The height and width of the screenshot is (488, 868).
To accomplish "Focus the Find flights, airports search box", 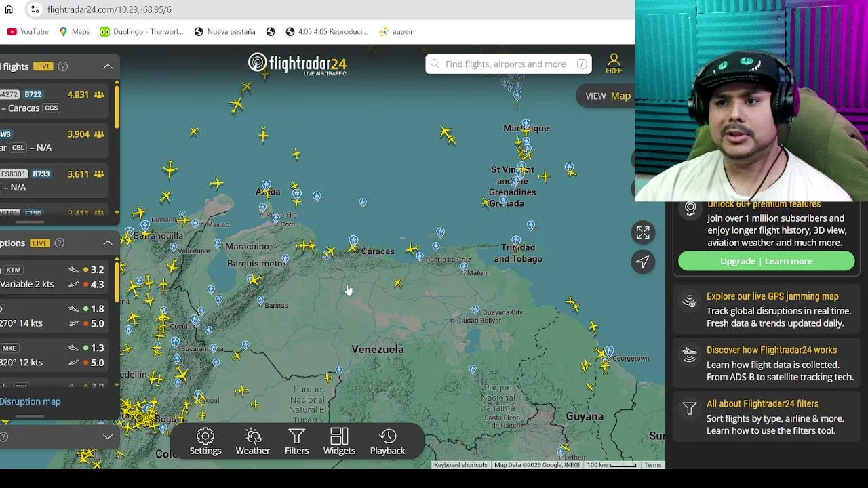I will pyautogui.click(x=509, y=64).
